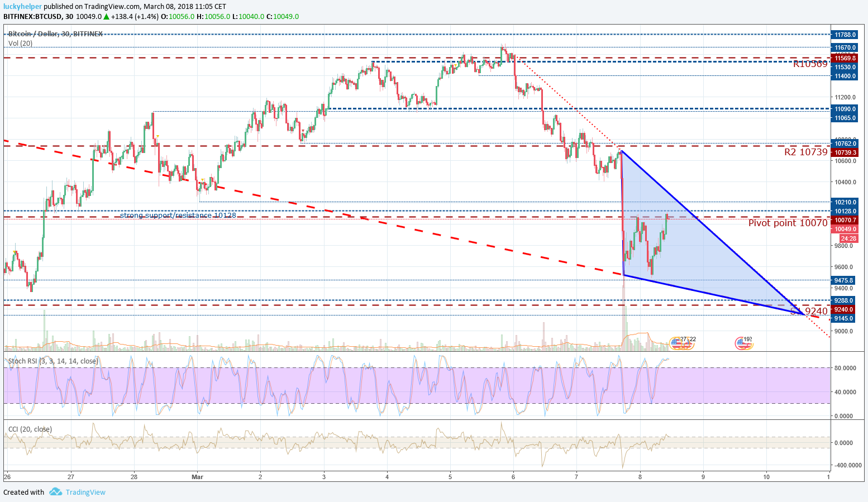Open the TradingView link in the footer
The height and width of the screenshot is (502, 868).
[85, 492]
